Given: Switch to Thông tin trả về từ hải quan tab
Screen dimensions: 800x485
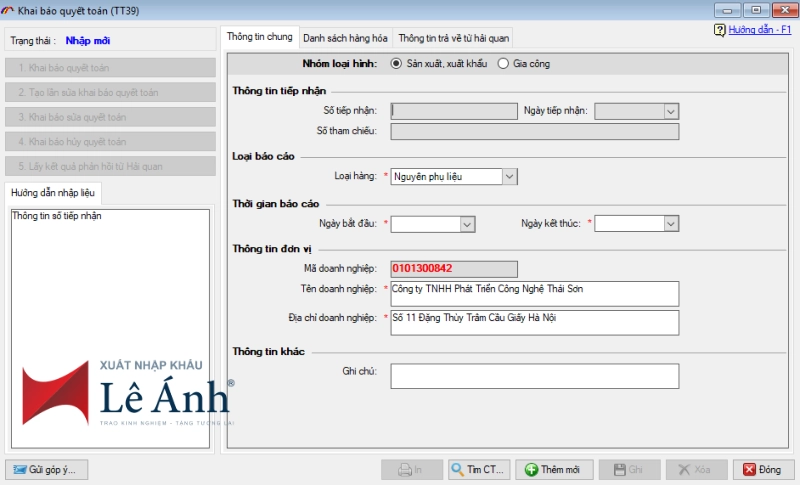Looking at the screenshot, I should click(454, 38).
